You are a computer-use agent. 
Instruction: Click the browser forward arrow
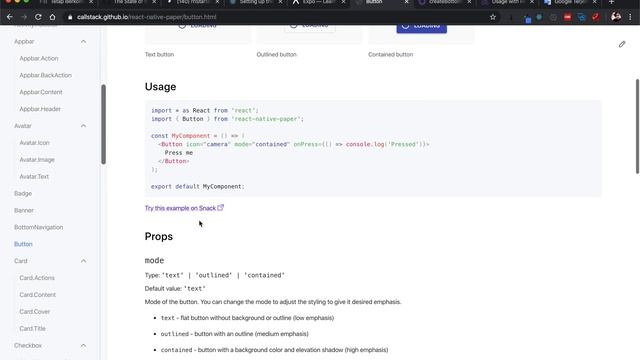[x=24, y=17]
